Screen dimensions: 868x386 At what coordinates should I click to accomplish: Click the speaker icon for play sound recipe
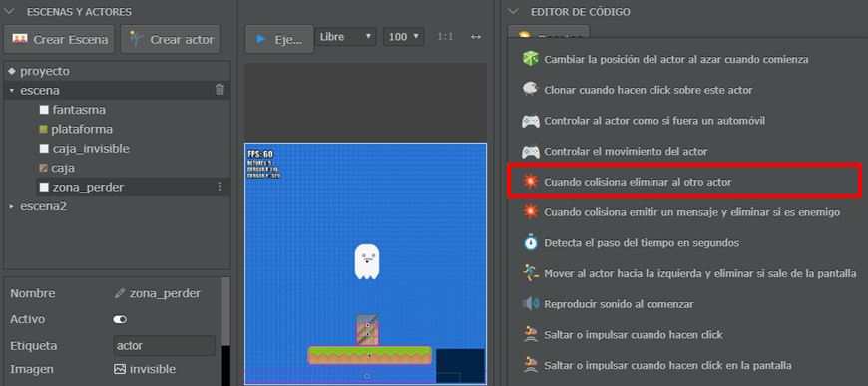pos(531,304)
